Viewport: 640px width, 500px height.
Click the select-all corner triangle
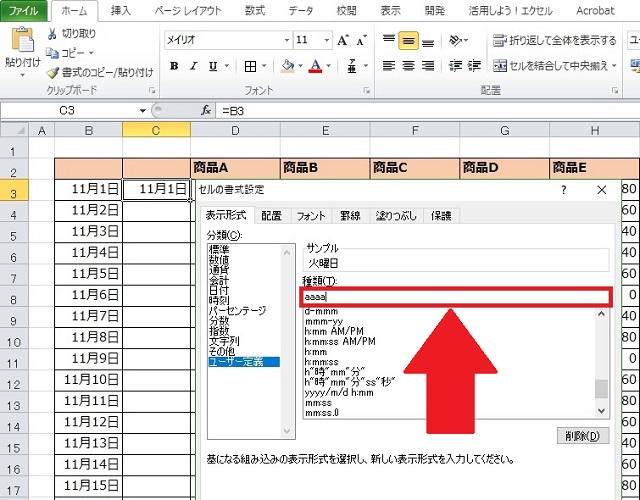(15, 131)
